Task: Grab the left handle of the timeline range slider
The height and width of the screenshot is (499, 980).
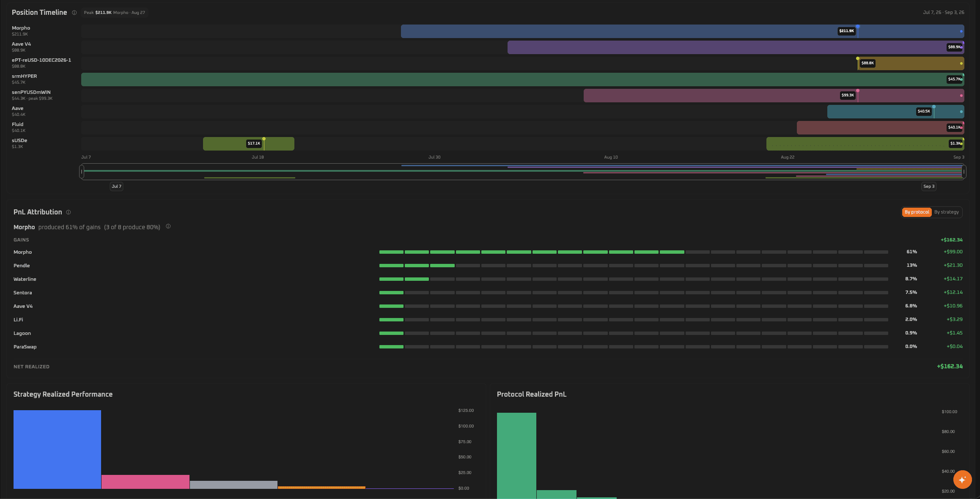Action: pyautogui.click(x=82, y=172)
